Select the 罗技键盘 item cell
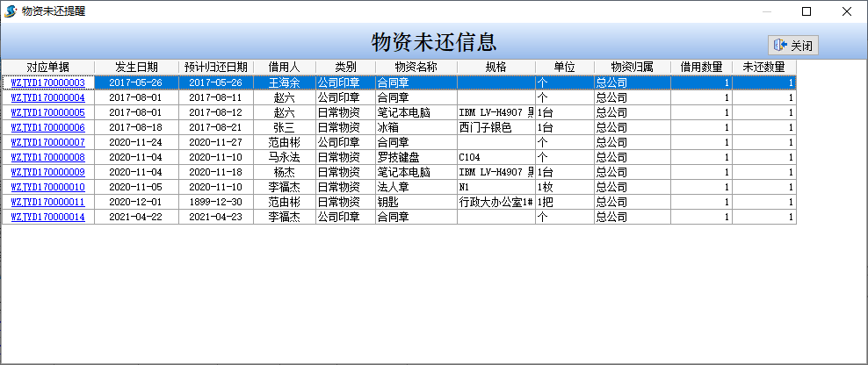868x365 pixels. [416, 157]
